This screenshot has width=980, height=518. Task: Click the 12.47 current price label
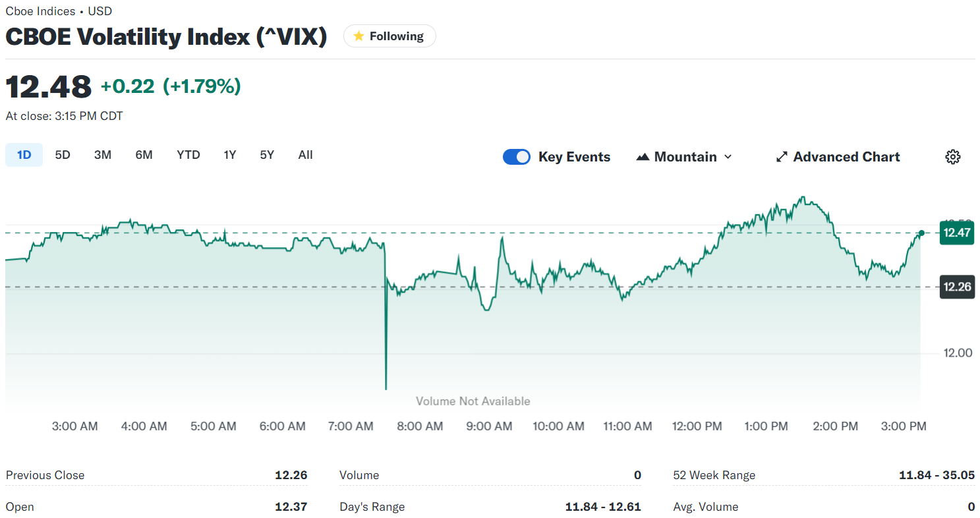click(x=957, y=233)
